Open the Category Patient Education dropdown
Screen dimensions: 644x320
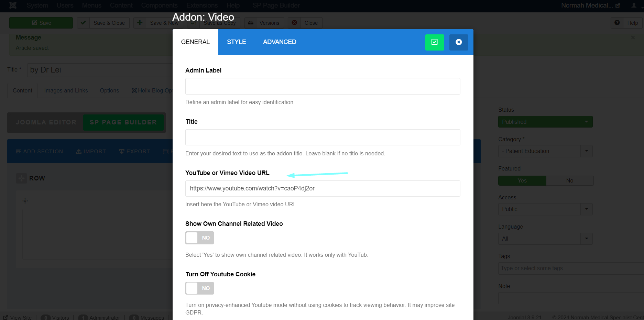tap(545, 151)
